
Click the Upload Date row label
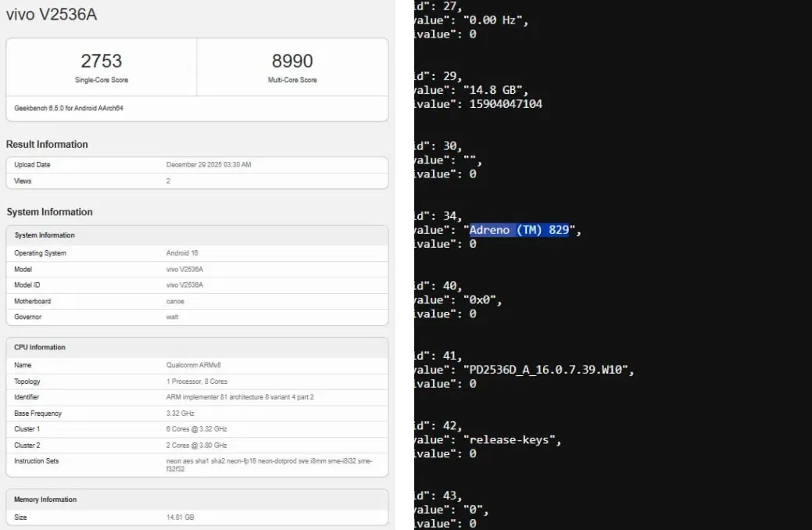(32, 165)
